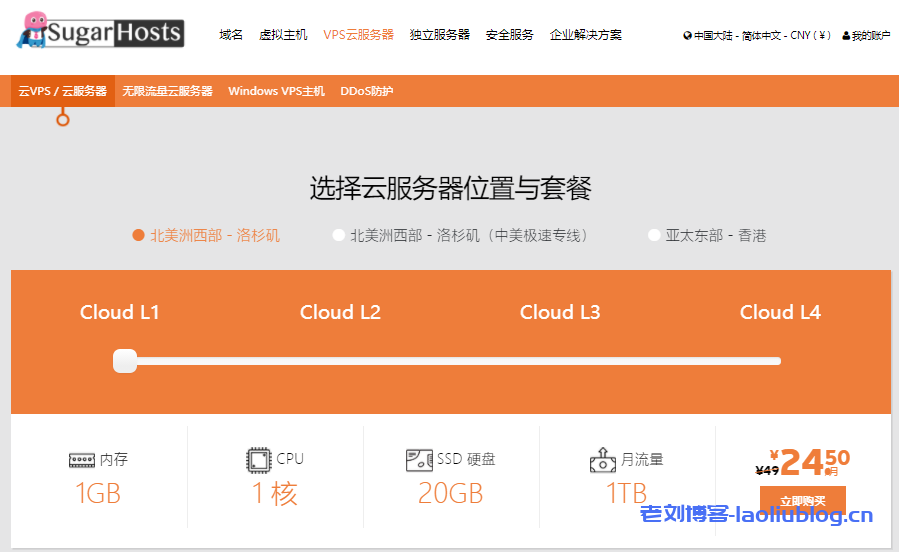Screen dimensions: 899x552
Task: Select 洛杉矶（中美极速专线）location radio
Action: pos(339,236)
